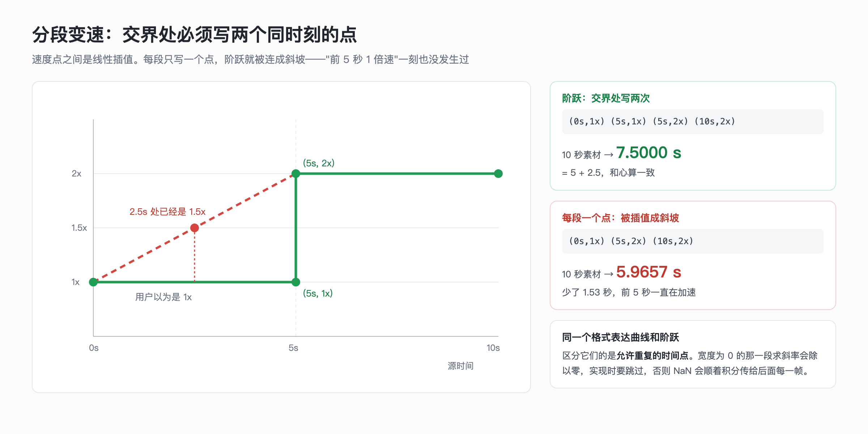This screenshot has width=868, height=434.
Task: Click the heading '同一个格式表达曲线和阶跃'
Action: tap(620, 337)
